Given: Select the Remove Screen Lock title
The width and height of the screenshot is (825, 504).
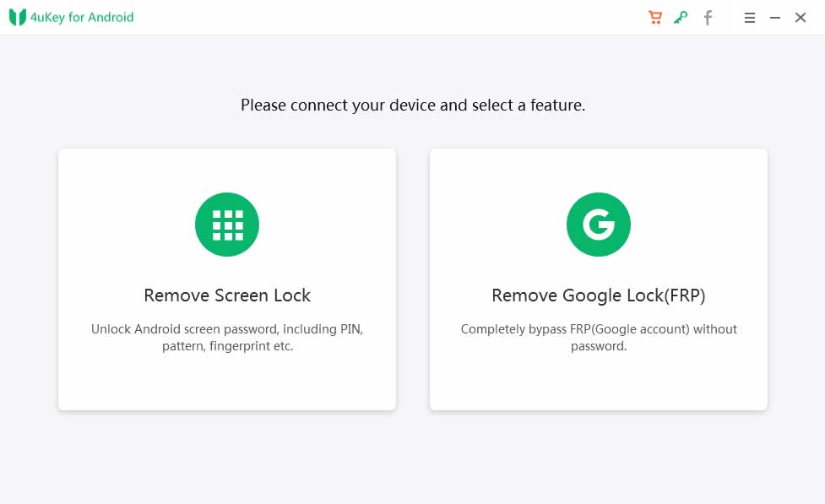Looking at the screenshot, I should (227, 295).
